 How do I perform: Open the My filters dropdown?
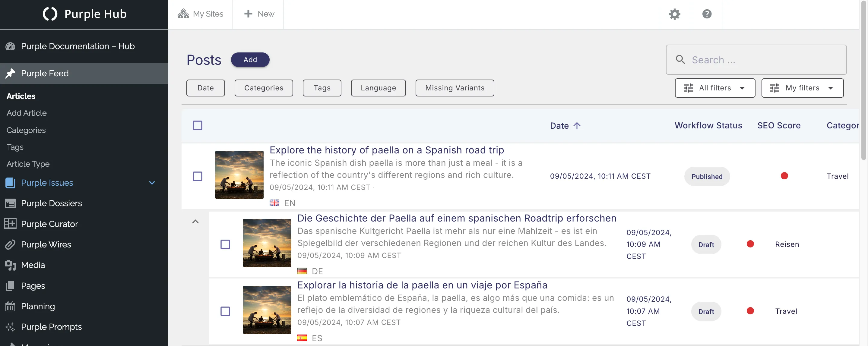[x=803, y=88]
